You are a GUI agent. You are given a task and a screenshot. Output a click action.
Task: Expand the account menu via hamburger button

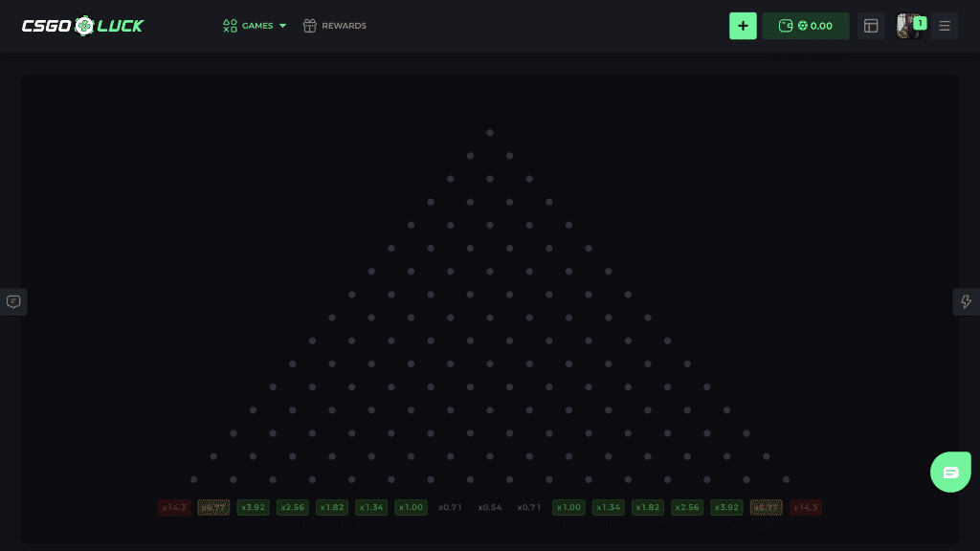point(945,26)
